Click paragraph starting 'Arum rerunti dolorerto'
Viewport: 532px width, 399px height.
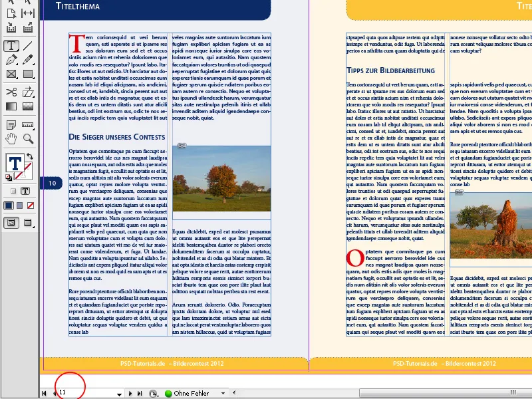[x=221, y=319]
